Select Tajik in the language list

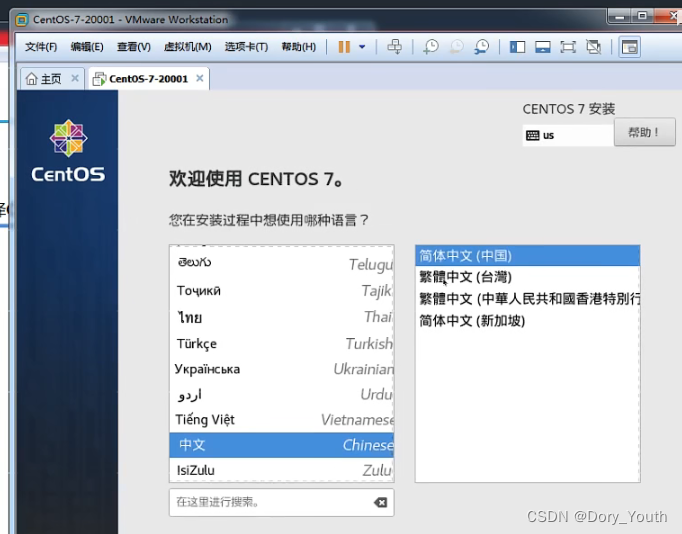(x=281, y=290)
